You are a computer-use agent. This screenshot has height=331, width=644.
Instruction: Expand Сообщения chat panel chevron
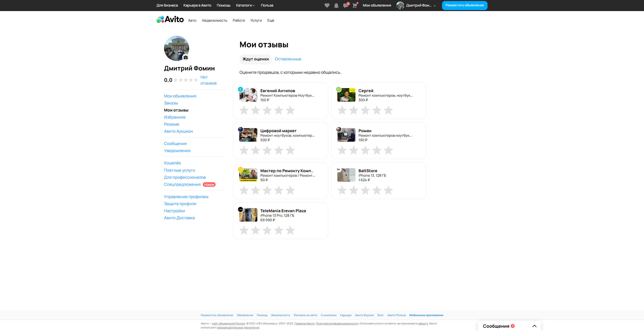(x=534, y=326)
